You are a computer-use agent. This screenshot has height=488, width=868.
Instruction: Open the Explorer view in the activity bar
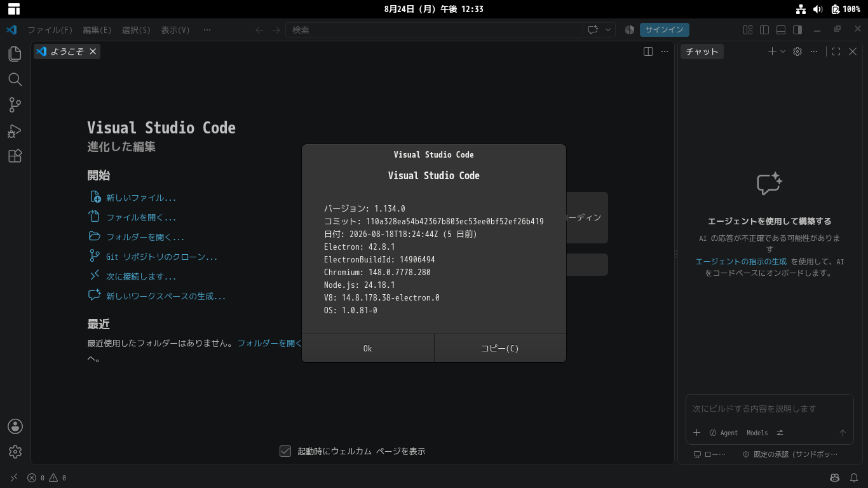(15, 54)
